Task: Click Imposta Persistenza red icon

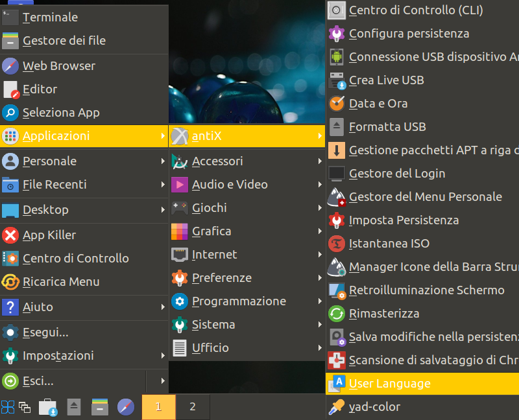Action: pos(337,220)
